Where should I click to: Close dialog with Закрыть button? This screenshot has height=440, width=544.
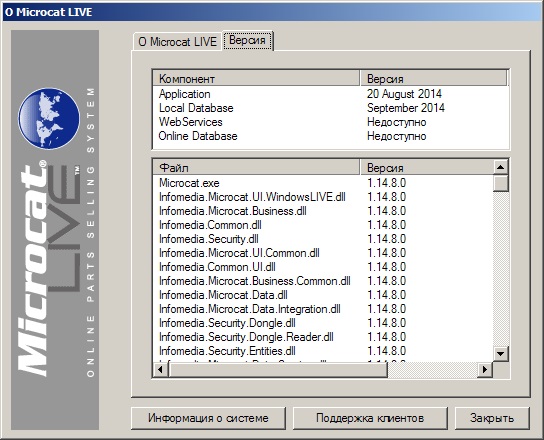coord(492,418)
